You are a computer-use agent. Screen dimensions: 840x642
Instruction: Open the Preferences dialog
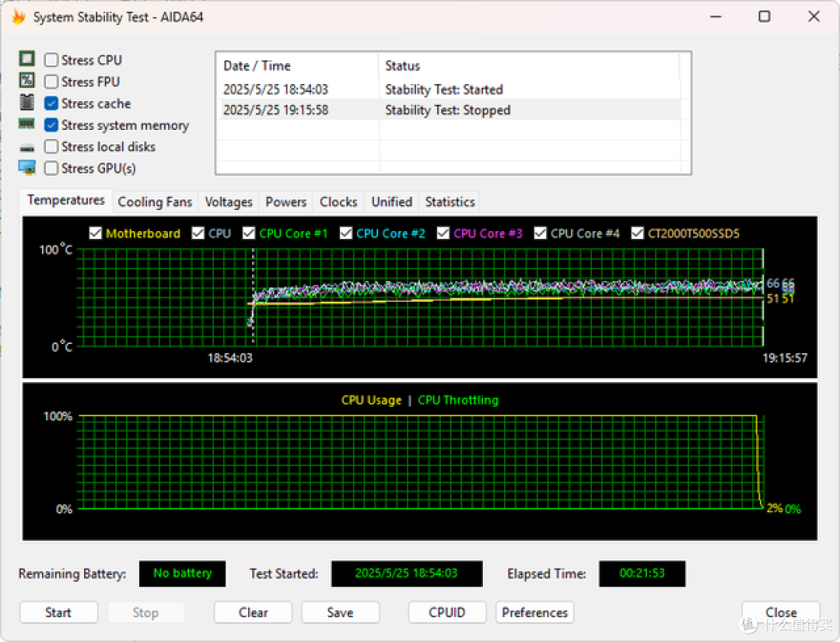click(x=534, y=612)
